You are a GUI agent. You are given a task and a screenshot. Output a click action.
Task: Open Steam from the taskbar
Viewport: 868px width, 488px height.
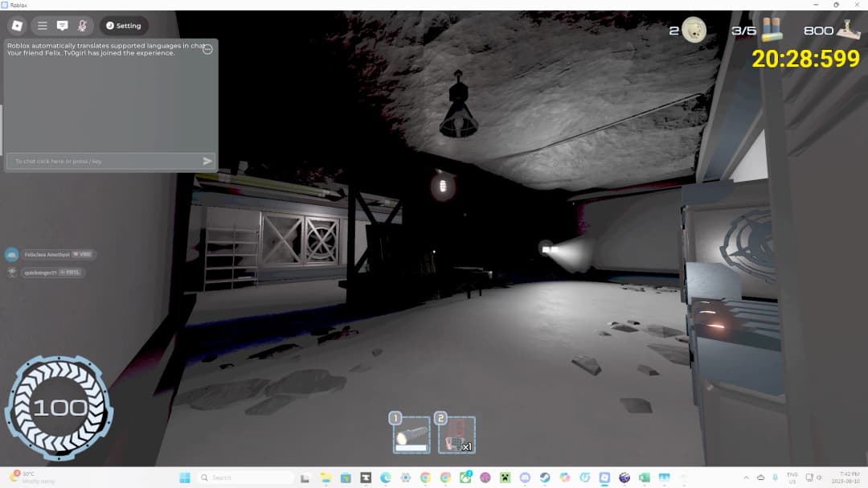[x=545, y=478]
